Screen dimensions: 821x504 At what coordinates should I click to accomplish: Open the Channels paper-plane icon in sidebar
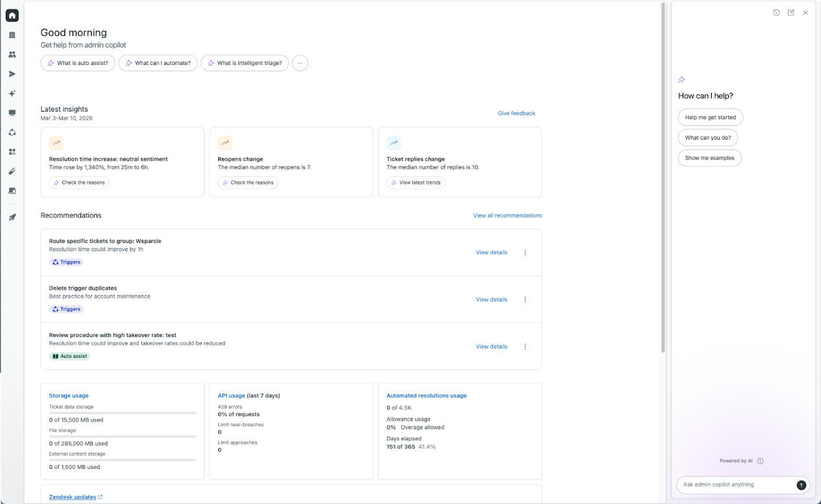click(x=12, y=74)
